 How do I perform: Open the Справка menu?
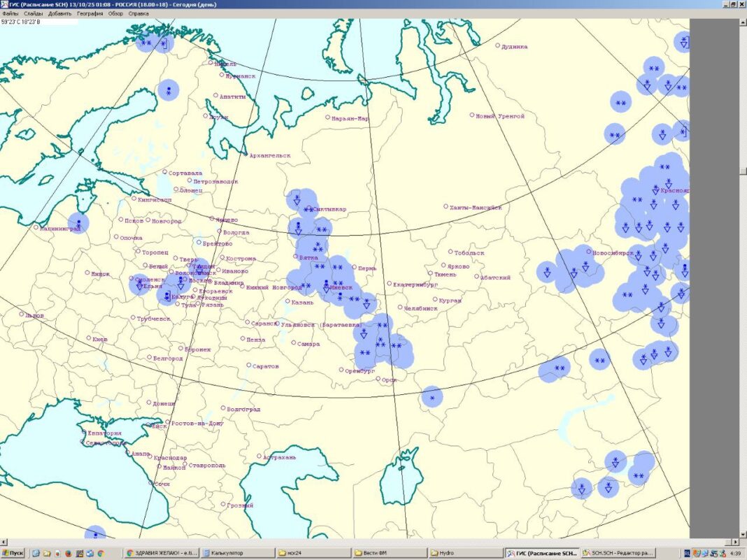138,13
